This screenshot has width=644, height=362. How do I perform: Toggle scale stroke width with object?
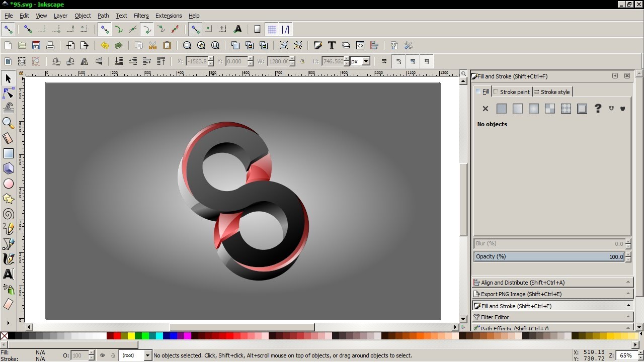click(x=384, y=61)
